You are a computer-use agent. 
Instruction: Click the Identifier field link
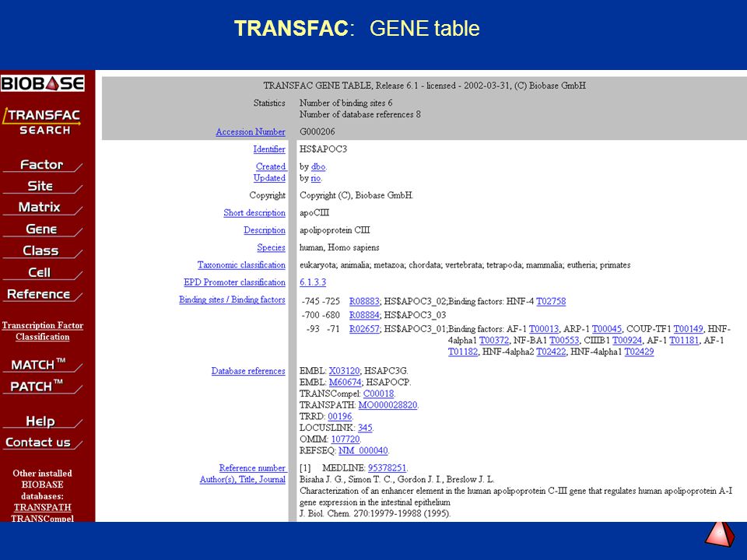269,149
